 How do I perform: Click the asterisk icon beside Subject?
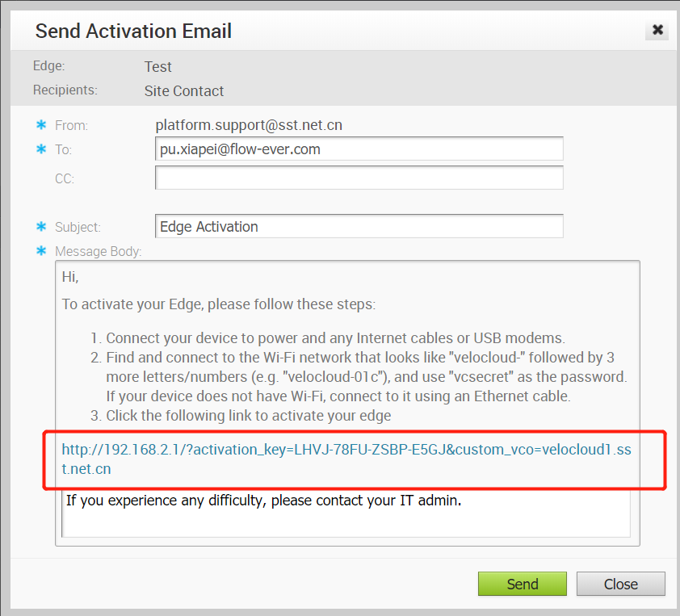coord(41,226)
